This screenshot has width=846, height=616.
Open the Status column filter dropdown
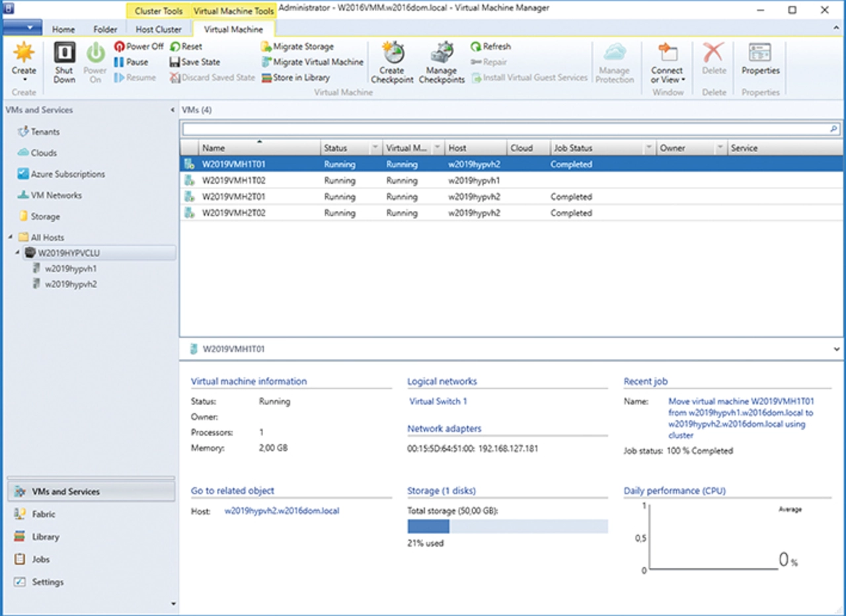click(375, 148)
